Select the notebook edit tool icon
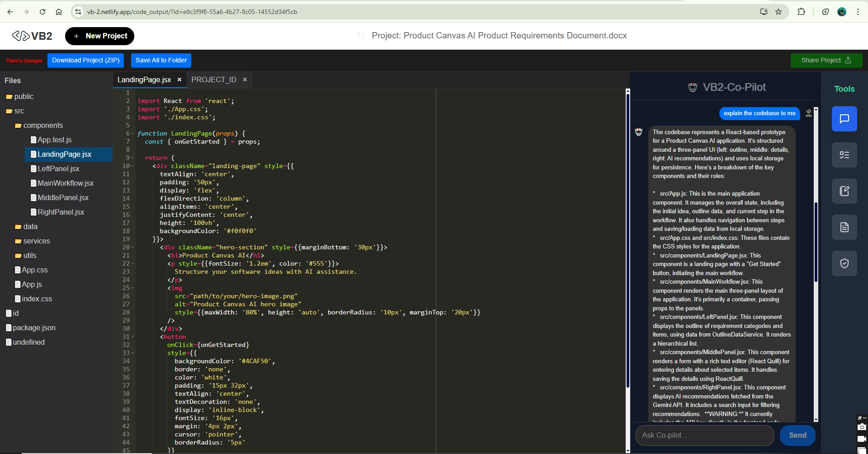Screen dimensions: 868x454 [x=844, y=191]
